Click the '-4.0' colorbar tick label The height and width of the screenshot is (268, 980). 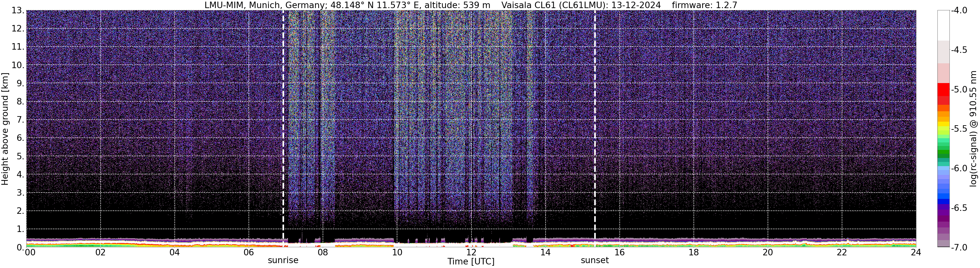pos(959,11)
